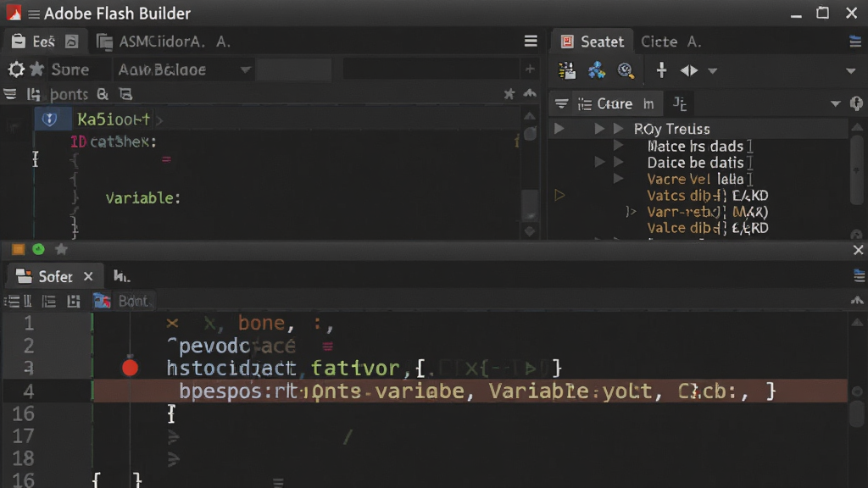Screen dimensions: 868x488
Task: Select the Vatcs dibs row
Action: (x=708, y=196)
